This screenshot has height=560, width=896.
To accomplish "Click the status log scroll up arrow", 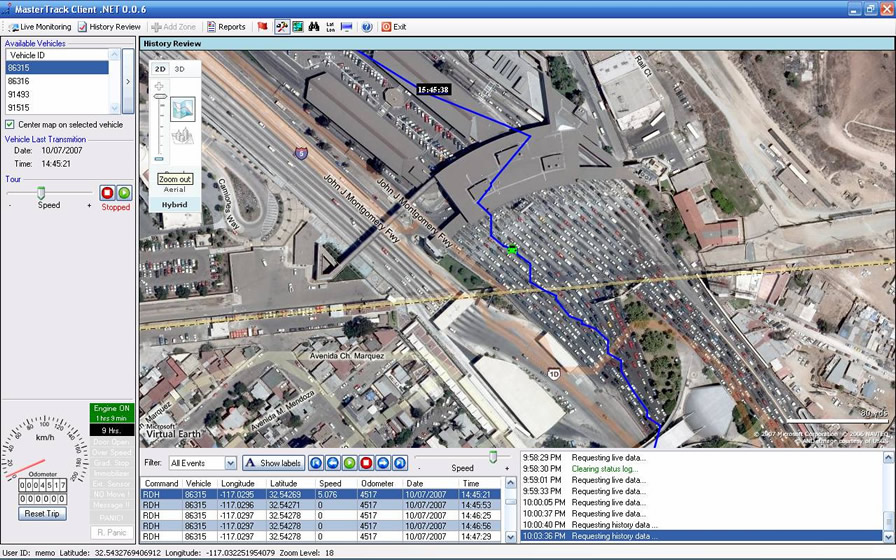I will tap(889, 457).
